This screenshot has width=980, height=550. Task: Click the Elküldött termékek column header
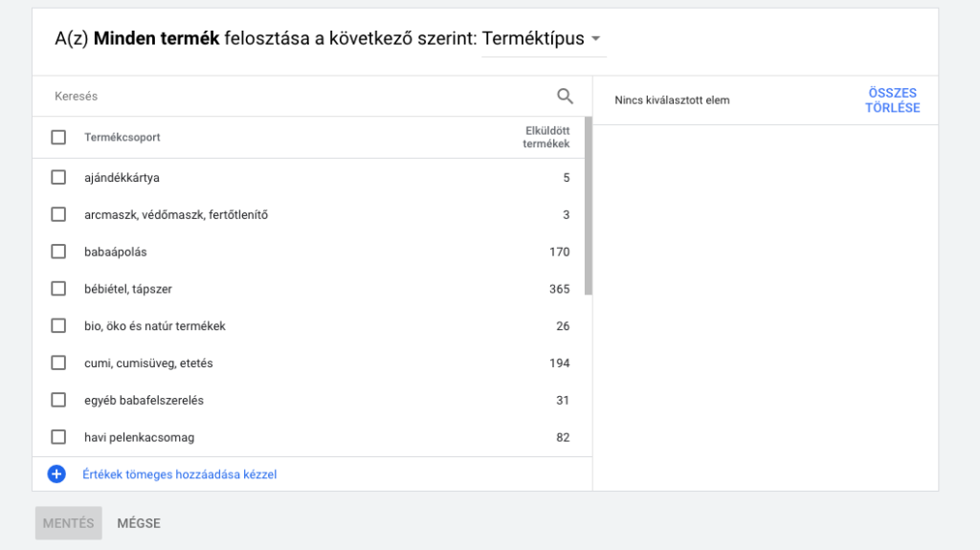click(546, 138)
